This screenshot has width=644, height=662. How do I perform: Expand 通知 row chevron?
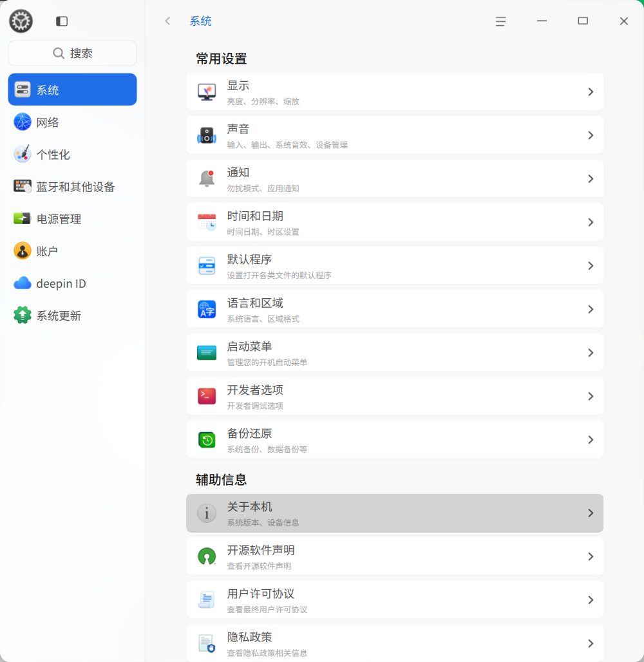(591, 178)
